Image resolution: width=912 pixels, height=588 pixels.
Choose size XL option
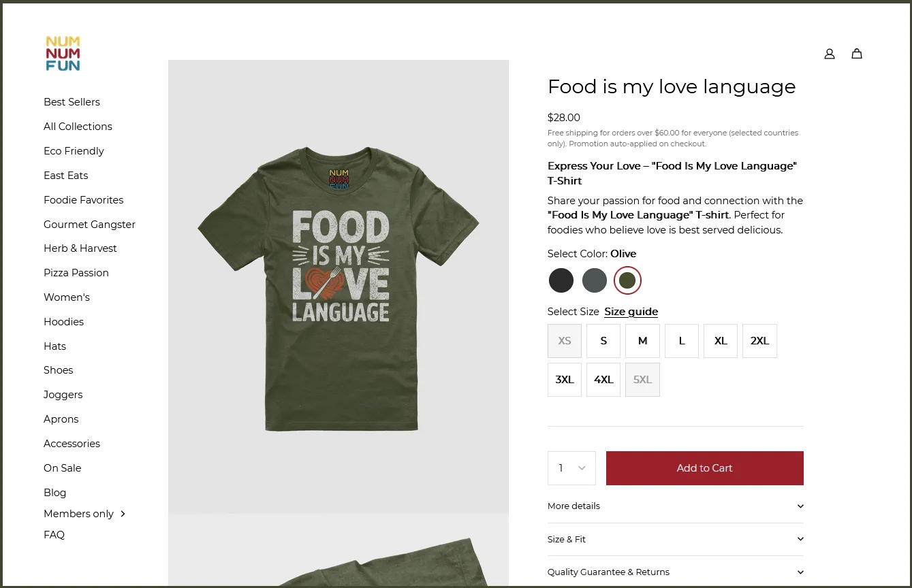click(721, 341)
